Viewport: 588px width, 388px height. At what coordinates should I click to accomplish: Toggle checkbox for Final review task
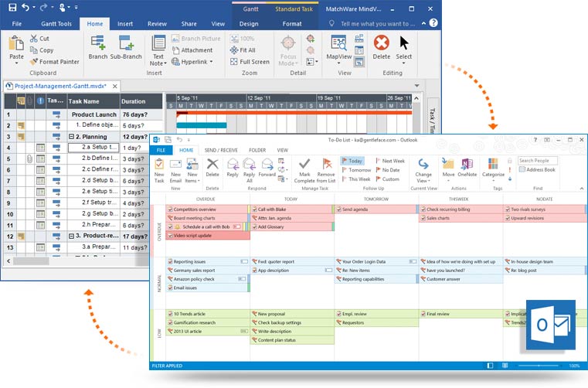[x=423, y=314]
